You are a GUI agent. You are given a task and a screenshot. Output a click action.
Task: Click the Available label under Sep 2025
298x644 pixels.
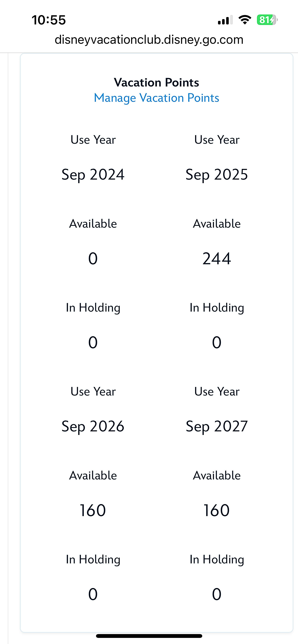pos(217,224)
